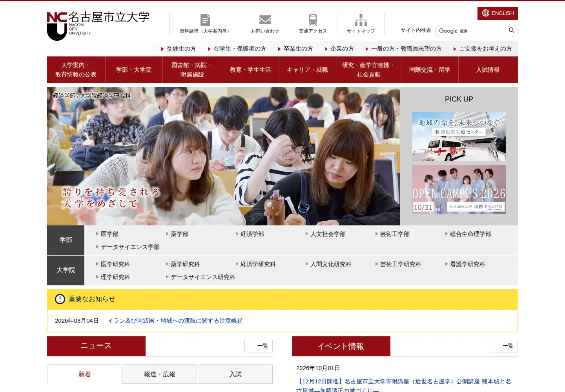
Task: Open the 受験生の方 link
Action: pos(179,49)
